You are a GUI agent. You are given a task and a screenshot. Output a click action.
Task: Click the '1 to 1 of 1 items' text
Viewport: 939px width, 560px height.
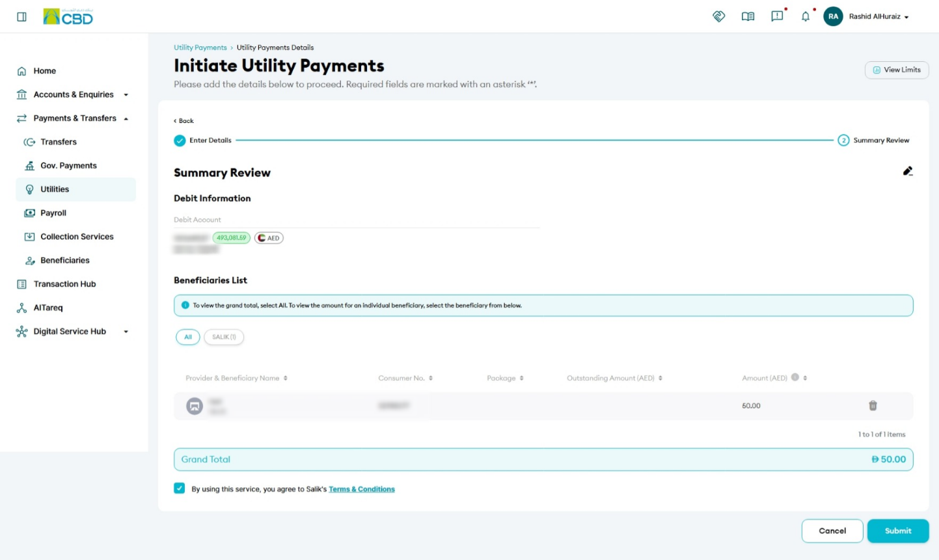tap(882, 434)
